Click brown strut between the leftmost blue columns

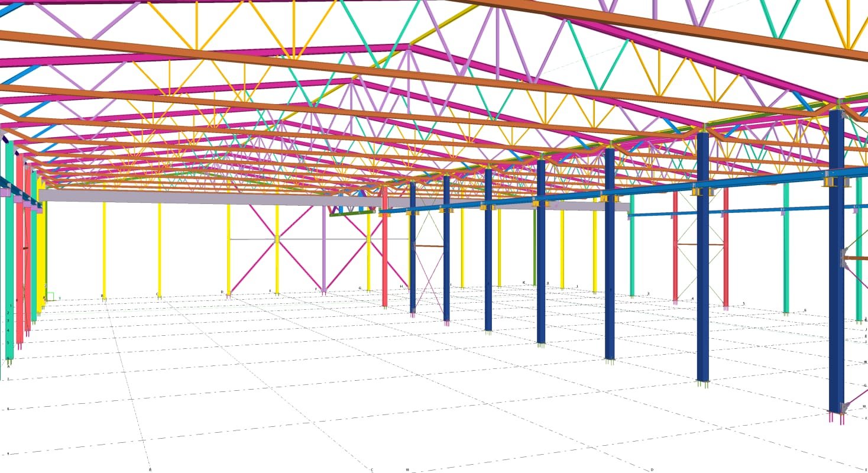click(429, 246)
